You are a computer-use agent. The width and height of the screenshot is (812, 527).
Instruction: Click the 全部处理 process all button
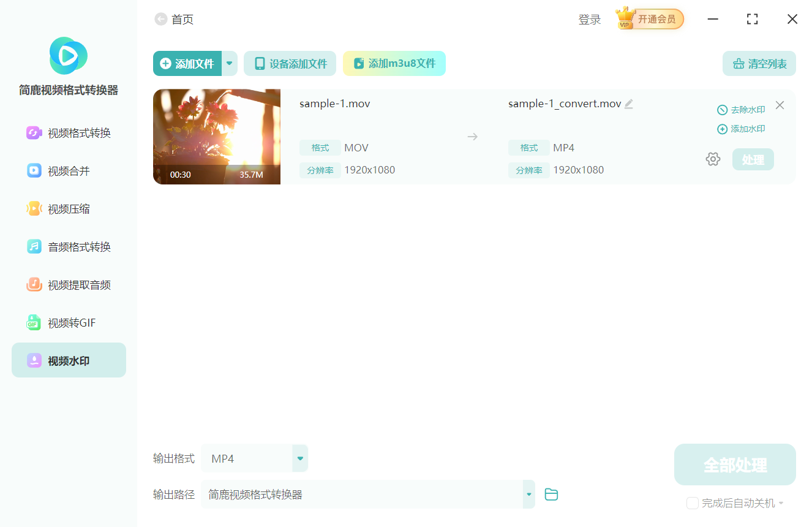[x=734, y=464]
